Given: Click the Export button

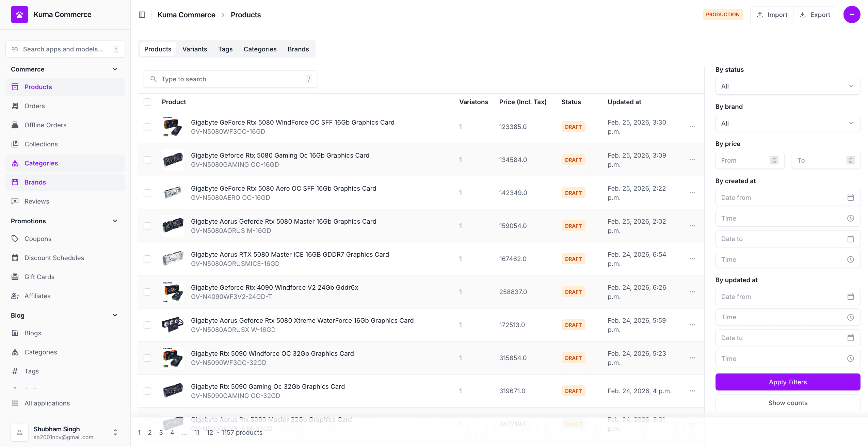Looking at the screenshot, I should point(815,15).
